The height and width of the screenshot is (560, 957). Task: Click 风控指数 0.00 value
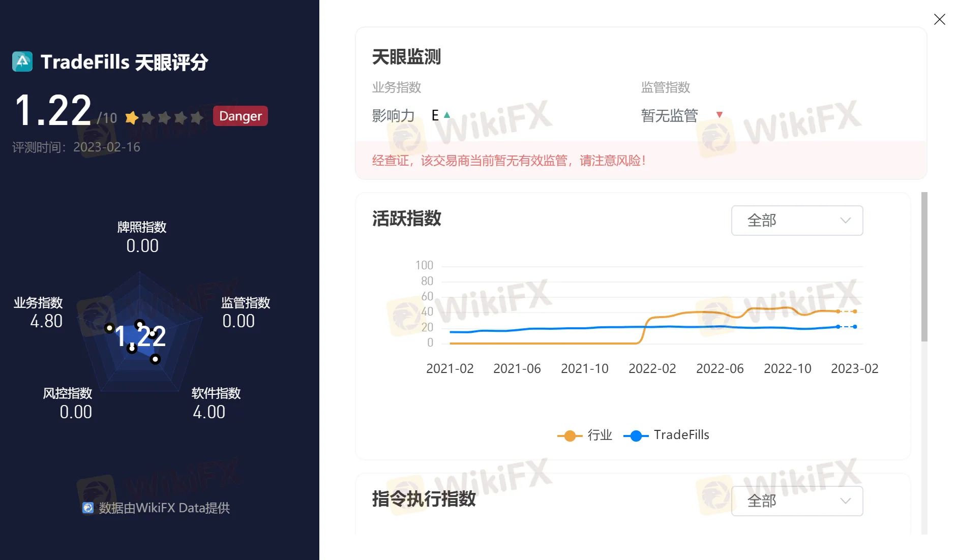[x=76, y=412]
